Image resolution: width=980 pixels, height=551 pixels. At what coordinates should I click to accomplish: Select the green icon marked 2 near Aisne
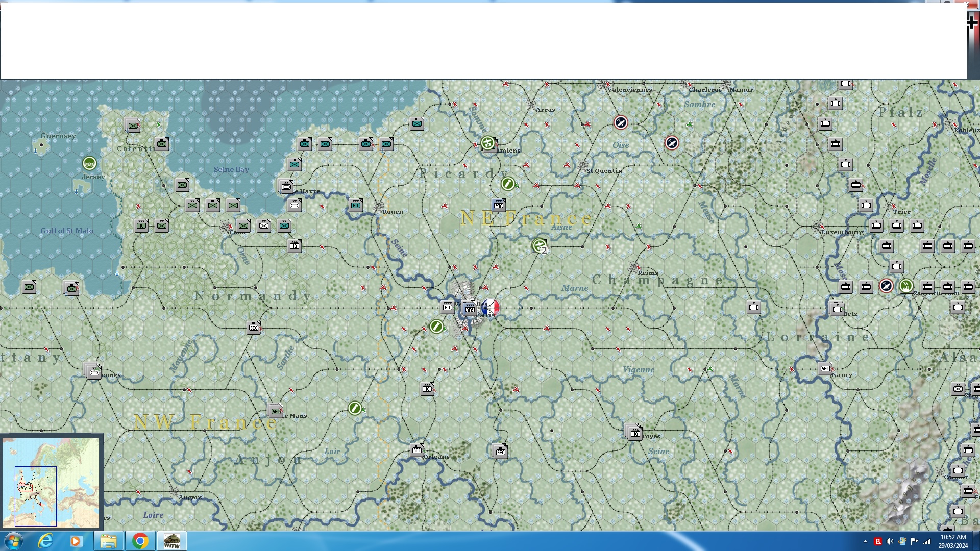540,246
